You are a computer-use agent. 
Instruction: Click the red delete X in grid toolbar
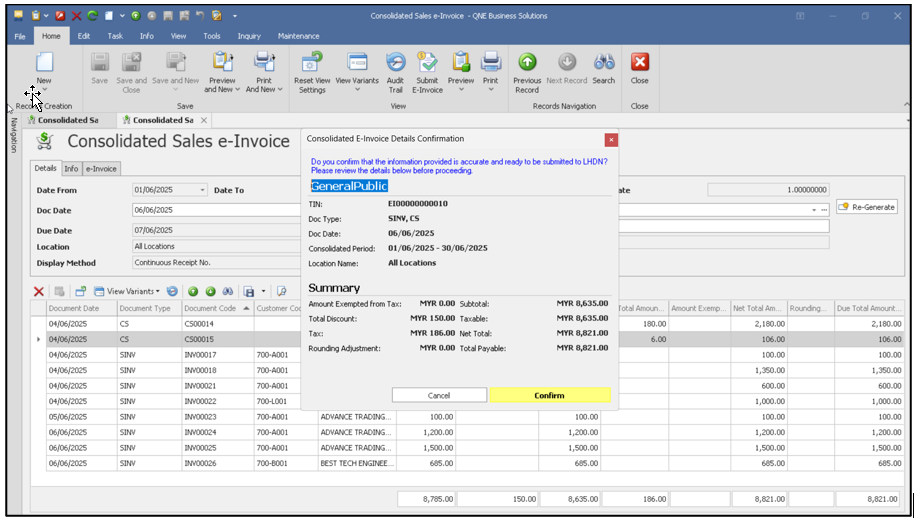tap(39, 291)
